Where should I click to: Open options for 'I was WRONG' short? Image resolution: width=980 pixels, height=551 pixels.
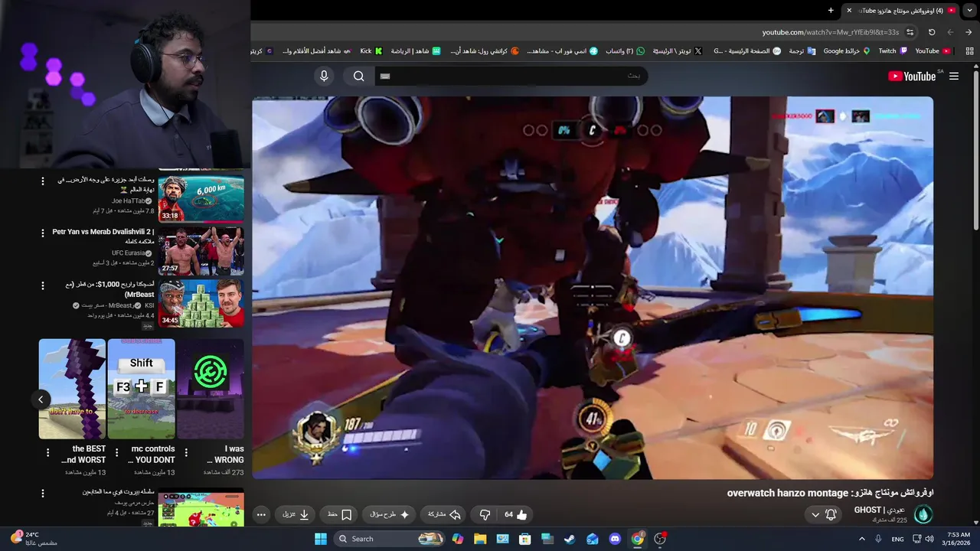[x=185, y=452]
